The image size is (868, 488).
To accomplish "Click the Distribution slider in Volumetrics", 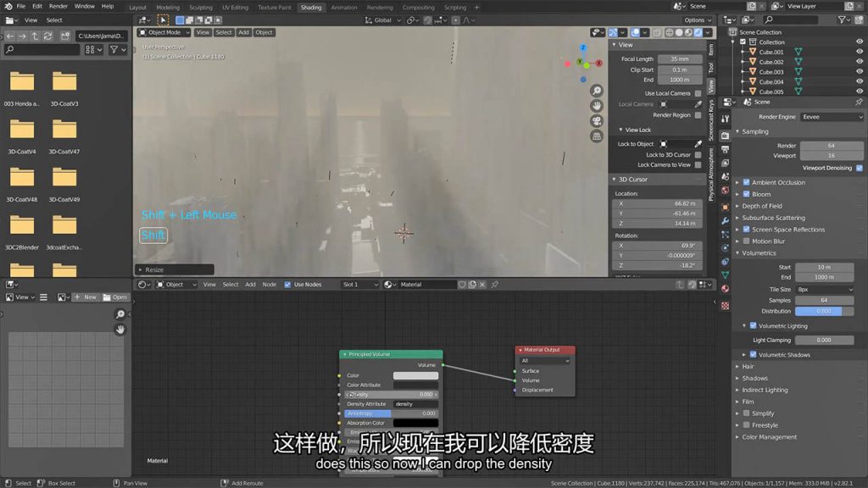I will point(824,311).
